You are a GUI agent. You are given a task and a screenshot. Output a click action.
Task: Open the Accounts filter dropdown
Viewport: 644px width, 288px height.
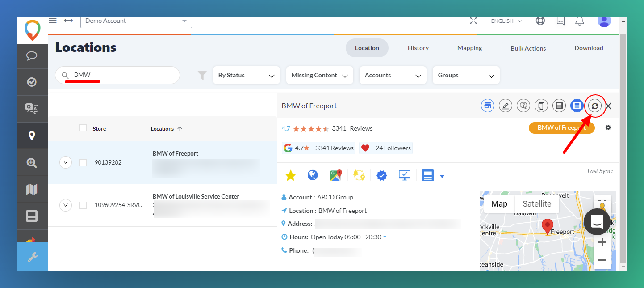coord(393,75)
